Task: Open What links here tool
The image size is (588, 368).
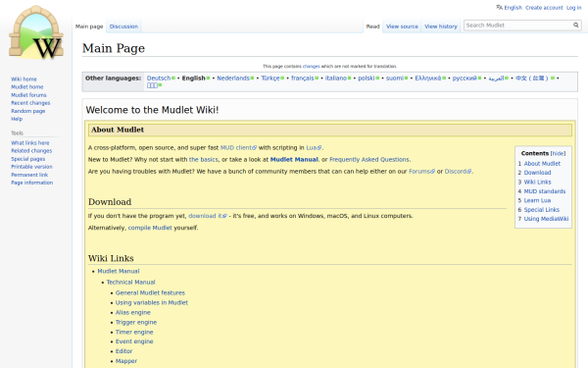Action: (x=30, y=143)
